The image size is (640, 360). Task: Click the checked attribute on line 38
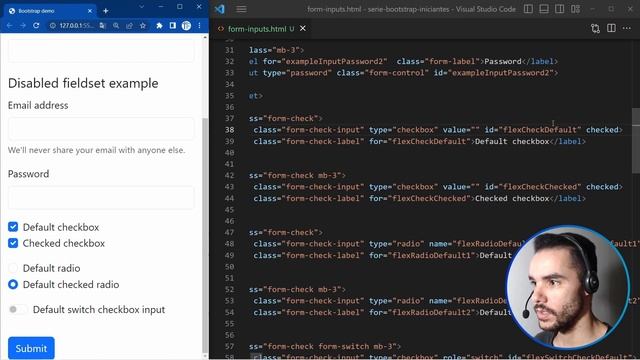click(x=602, y=130)
